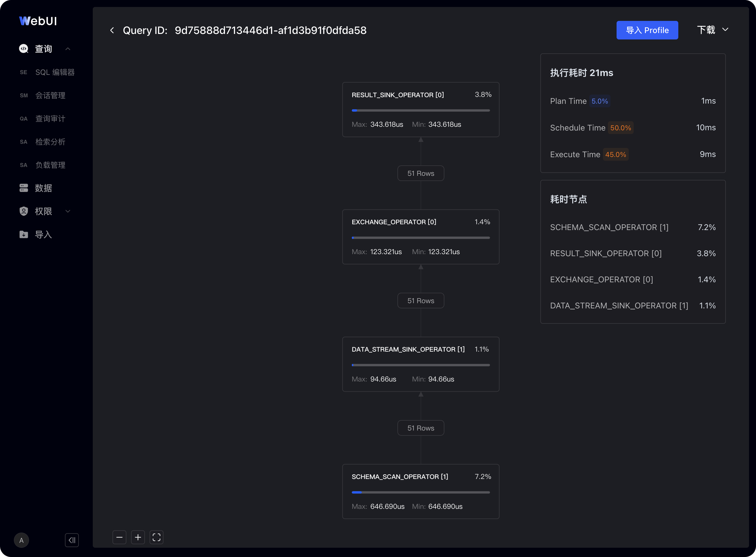Open 负载管理 menu item
Screen dimensions: 756x557
(50, 165)
